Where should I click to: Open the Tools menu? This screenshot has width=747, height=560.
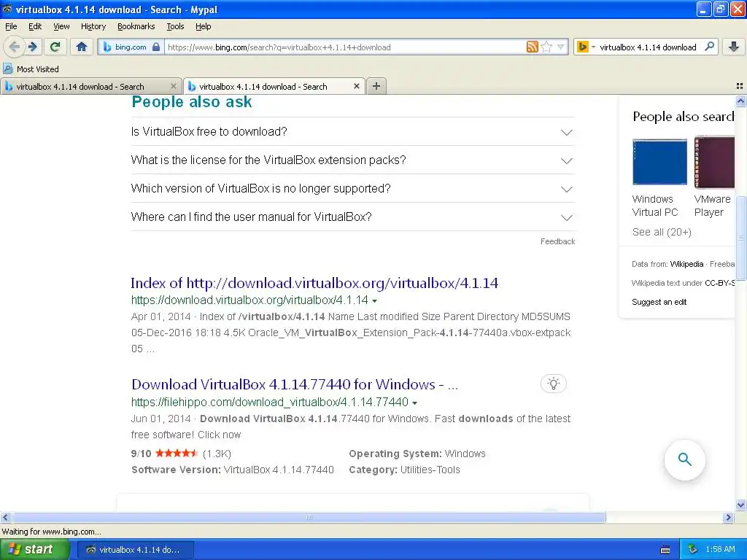175,26
